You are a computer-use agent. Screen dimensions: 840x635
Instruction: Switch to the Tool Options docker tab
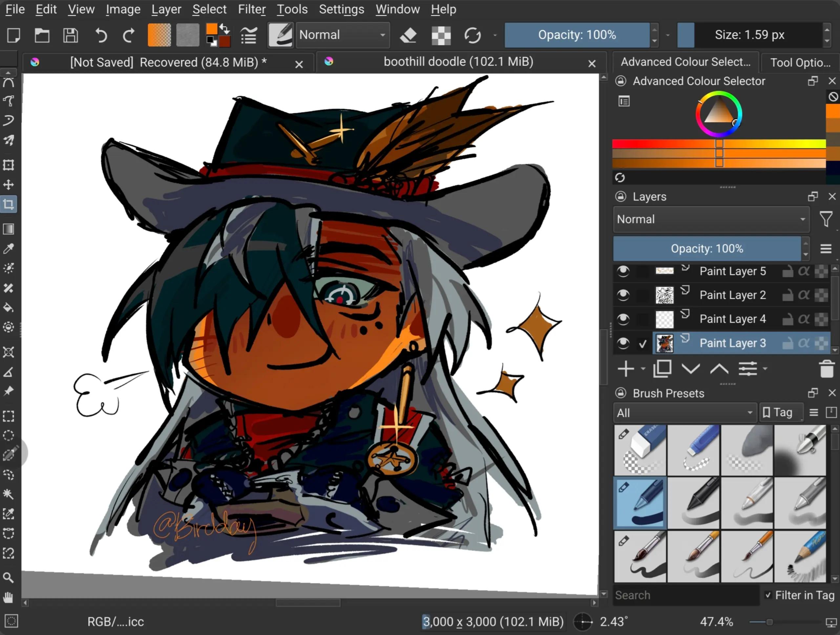click(800, 62)
